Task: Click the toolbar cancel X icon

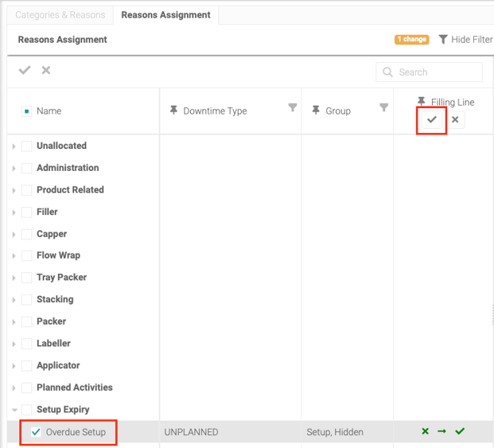Action: click(46, 71)
